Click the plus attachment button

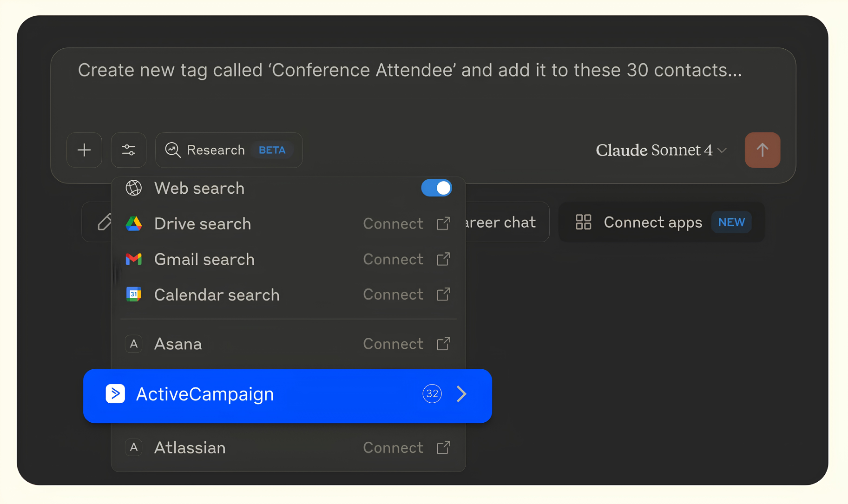tap(84, 150)
